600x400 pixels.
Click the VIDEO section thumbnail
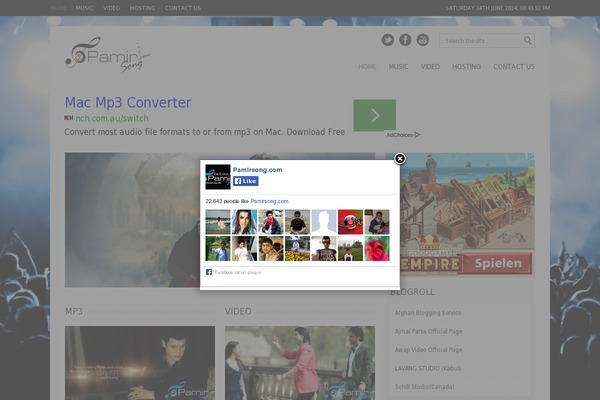[300, 363]
